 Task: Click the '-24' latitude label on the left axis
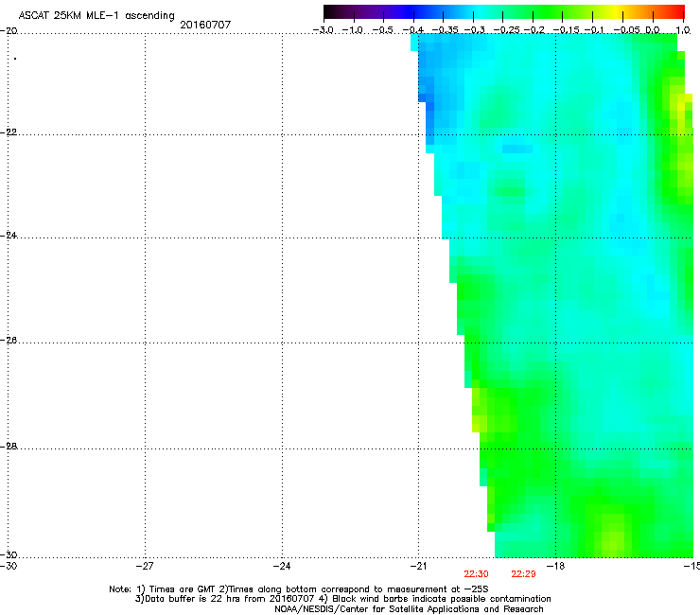click(x=9, y=235)
